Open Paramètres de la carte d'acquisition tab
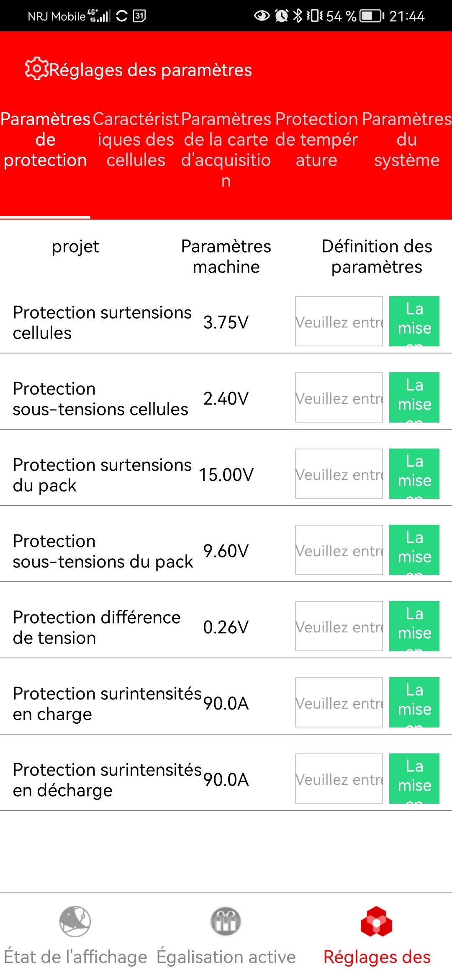This screenshot has width=452, height=980. 226,150
